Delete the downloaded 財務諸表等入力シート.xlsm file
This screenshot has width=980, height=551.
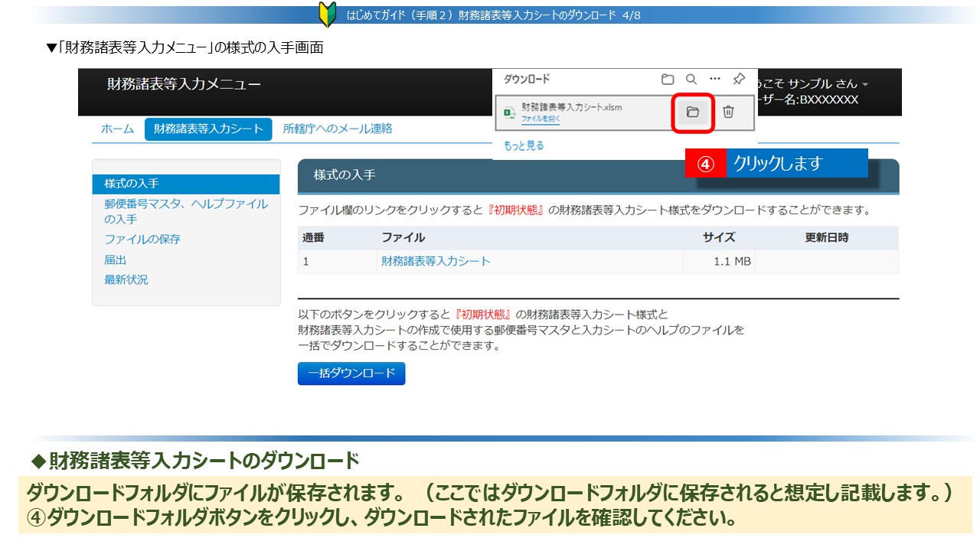tap(728, 112)
